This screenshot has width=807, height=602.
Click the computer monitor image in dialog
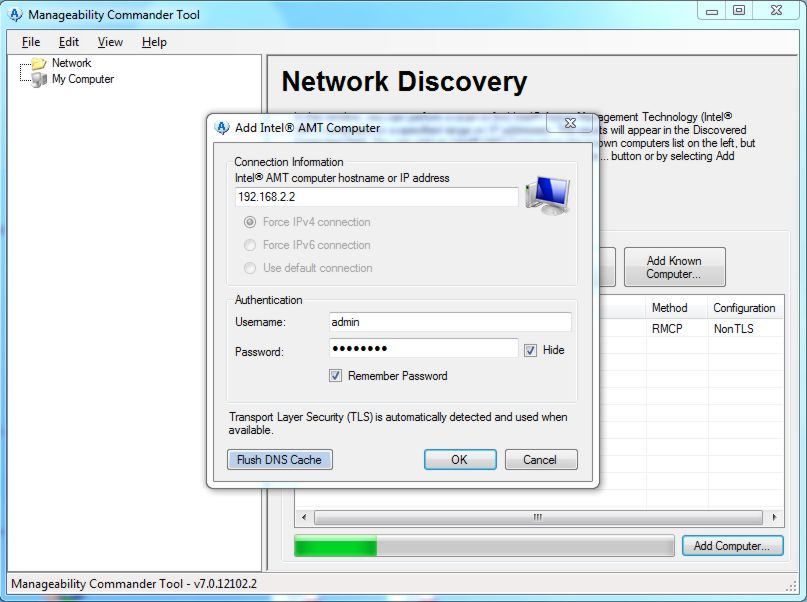548,196
